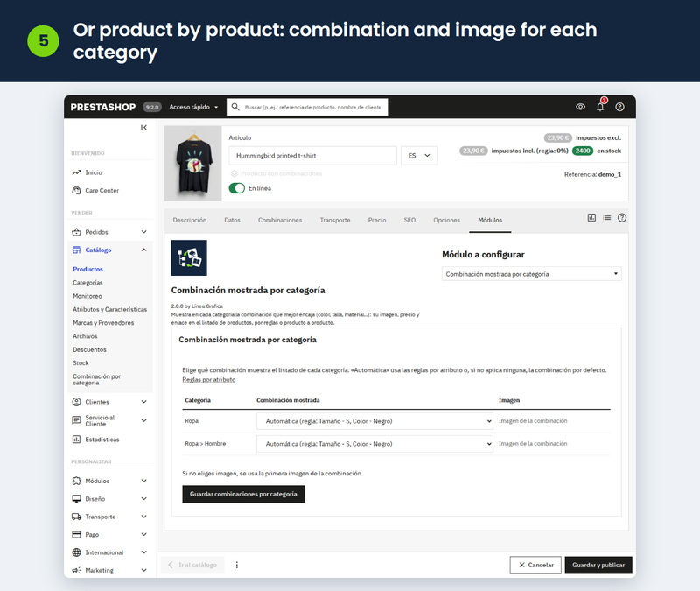Click Transporte truck icon

point(76,517)
